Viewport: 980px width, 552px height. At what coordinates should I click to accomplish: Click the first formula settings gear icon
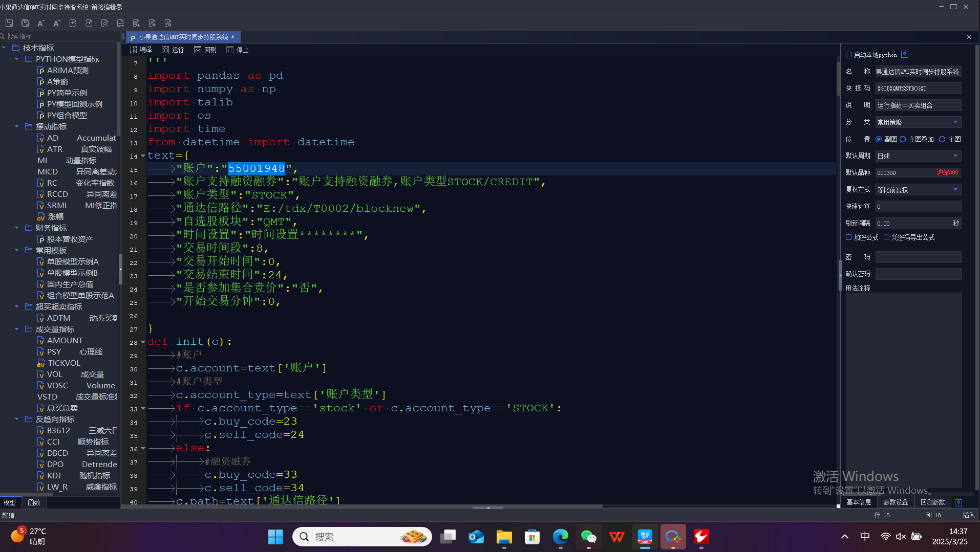(x=152, y=23)
